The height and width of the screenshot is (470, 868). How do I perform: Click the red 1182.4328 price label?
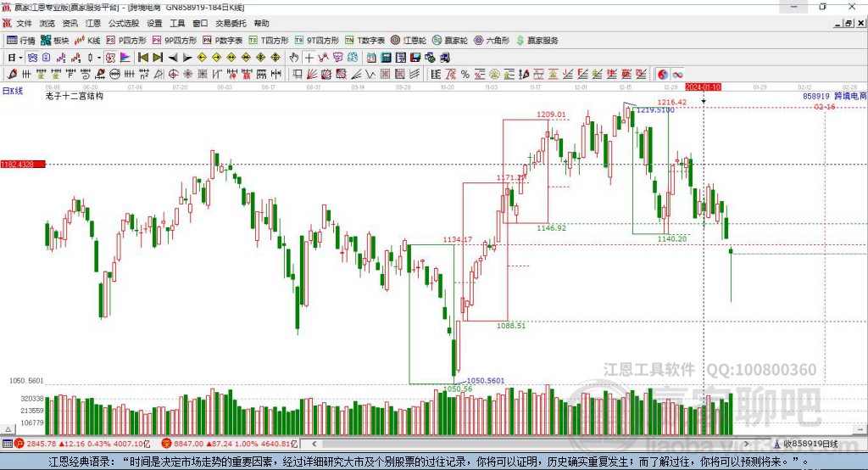tap(23, 164)
